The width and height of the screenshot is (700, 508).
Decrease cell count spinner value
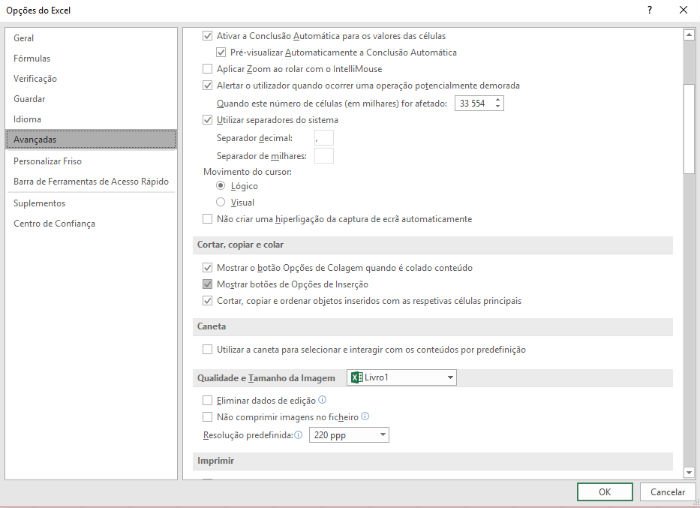point(498,107)
